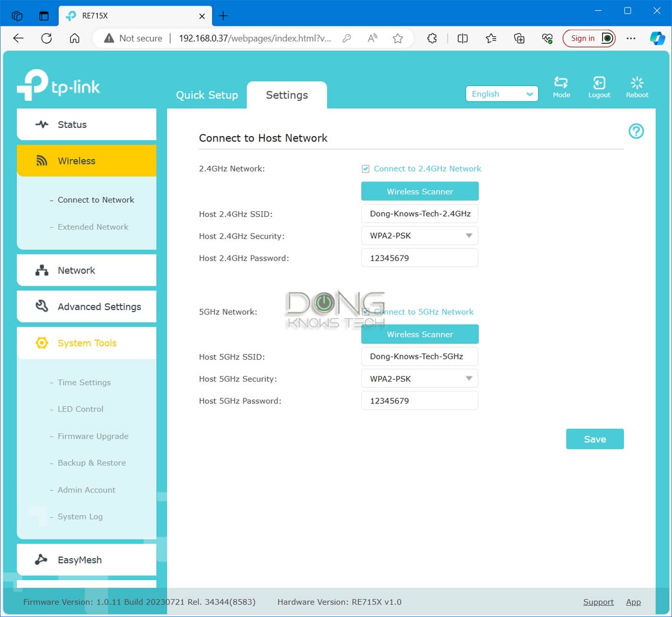The width and height of the screenshot is (672, 617).
Task: Open the Collections icon
Action: (x=519, y=38)
